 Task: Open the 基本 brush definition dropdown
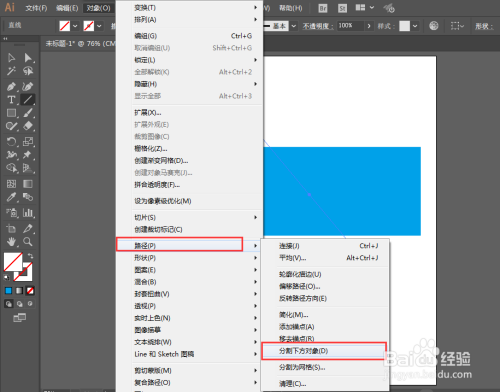point(294,26)
